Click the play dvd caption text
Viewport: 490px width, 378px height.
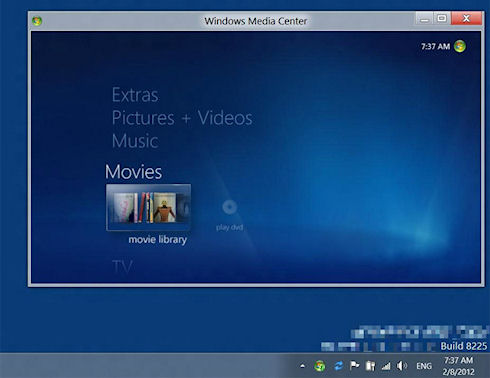click(229, 228)
